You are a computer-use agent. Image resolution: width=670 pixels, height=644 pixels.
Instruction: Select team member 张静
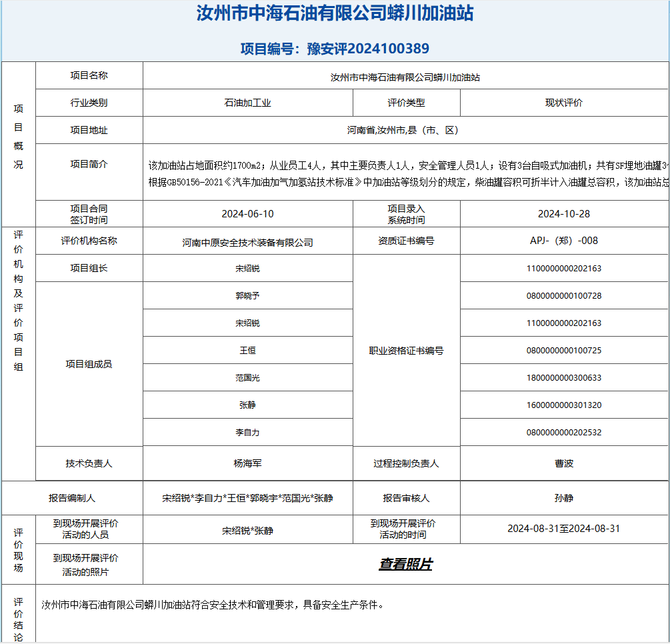pos(248,405)
